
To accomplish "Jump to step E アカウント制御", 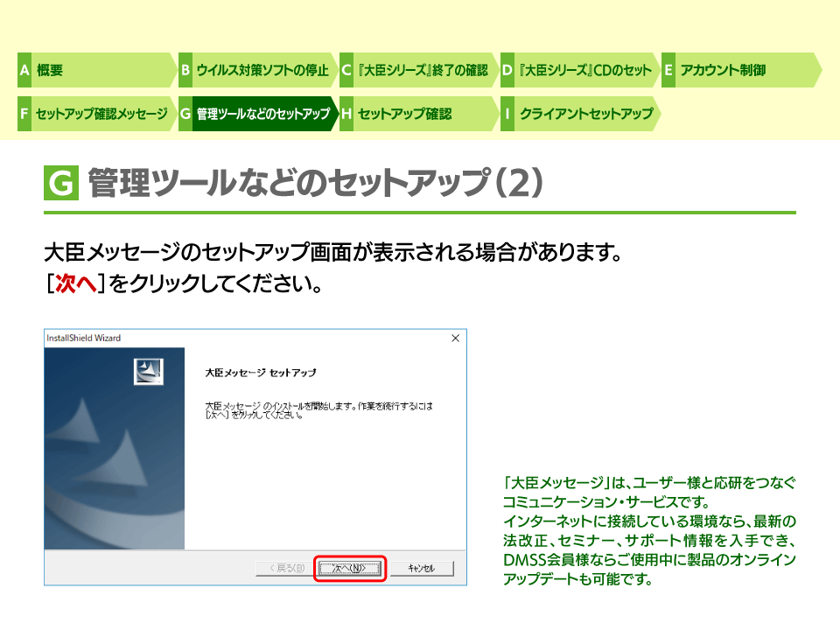I will pos(741,70).
